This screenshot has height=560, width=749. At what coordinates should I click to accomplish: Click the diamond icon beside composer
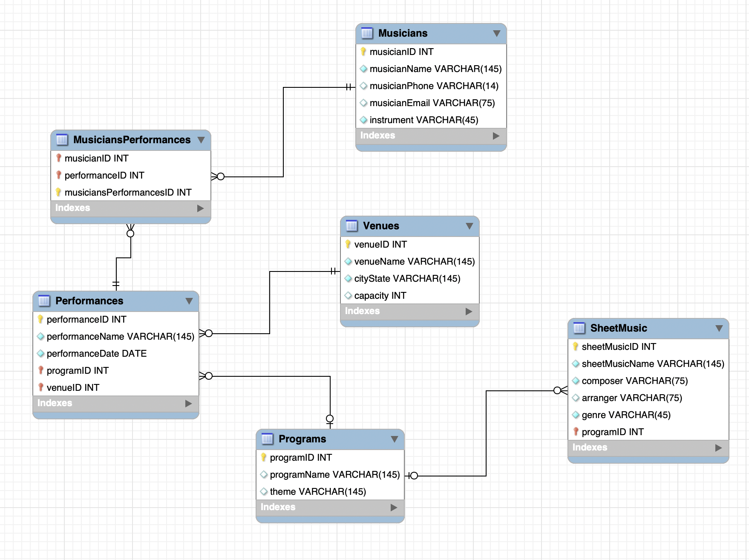[x=576, y=381]
